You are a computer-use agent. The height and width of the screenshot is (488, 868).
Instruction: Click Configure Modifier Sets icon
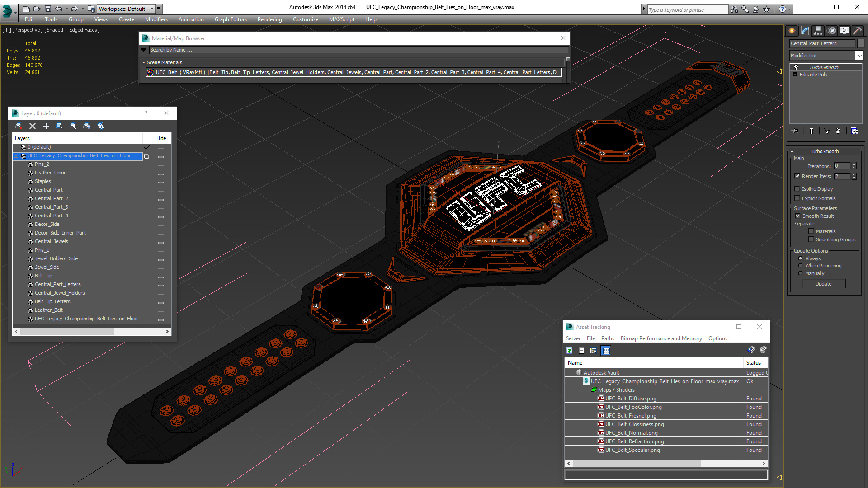click(x=854, y=131)
